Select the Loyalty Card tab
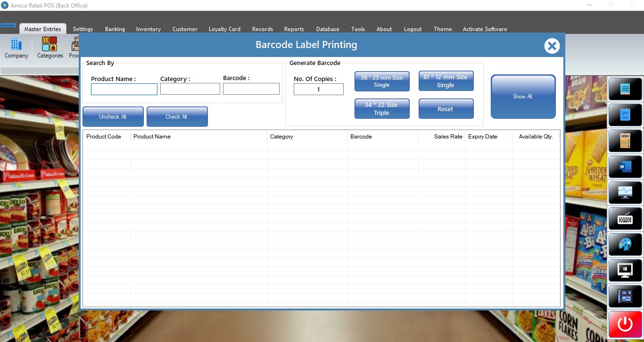 (x=224, y=29)
